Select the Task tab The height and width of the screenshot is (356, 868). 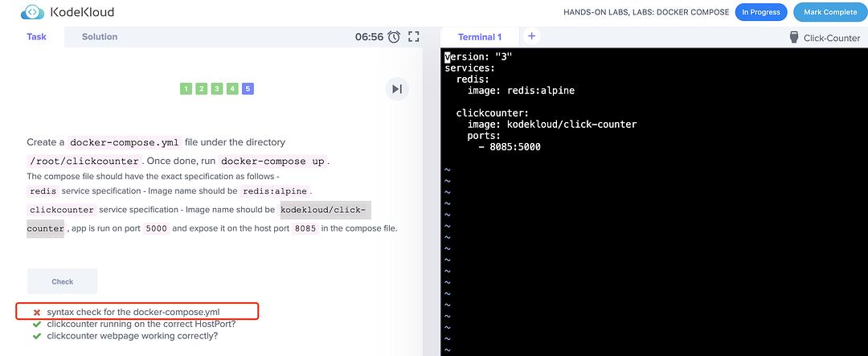click(36, 37)
